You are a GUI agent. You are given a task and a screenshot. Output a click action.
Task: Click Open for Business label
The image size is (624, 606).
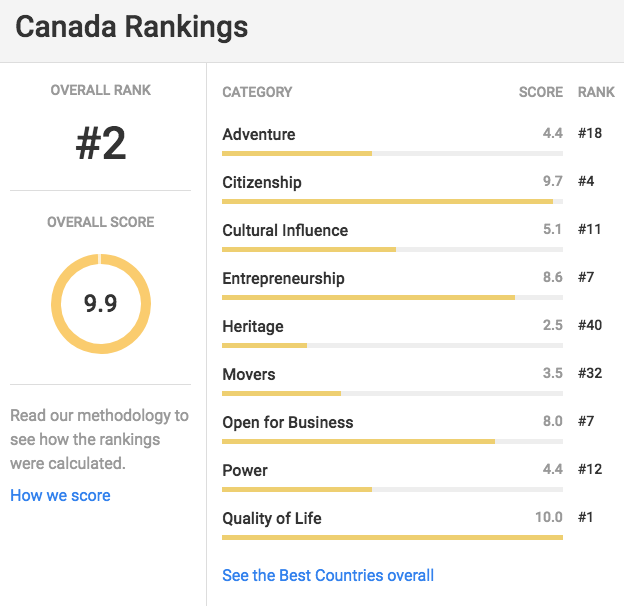pyautogui.click(x=288, y=422)
